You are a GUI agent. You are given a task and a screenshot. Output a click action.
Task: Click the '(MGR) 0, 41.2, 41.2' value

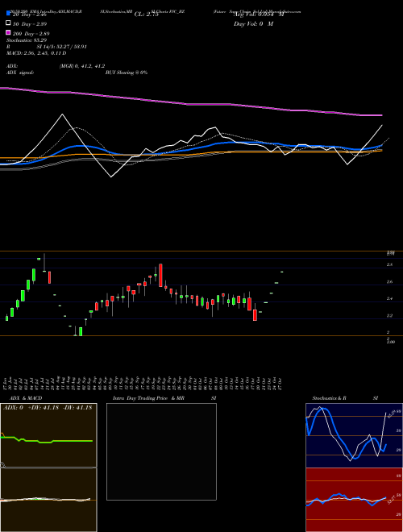[82, 66]
